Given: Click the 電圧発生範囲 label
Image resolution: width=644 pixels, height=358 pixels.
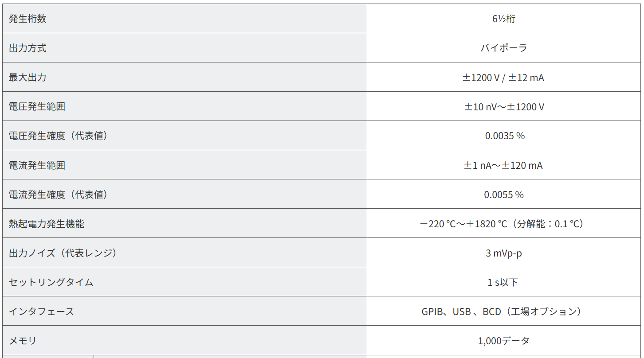Looking at the screenshot, I should [37, 107].
